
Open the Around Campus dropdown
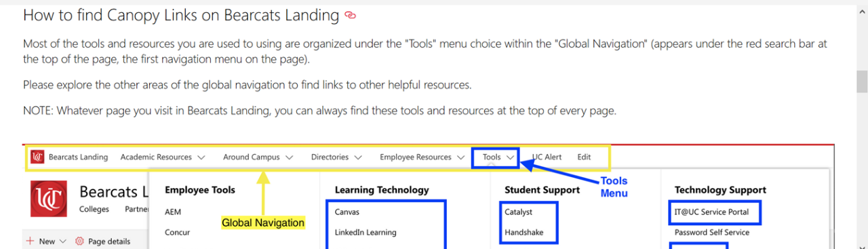[x=258, y=157]
